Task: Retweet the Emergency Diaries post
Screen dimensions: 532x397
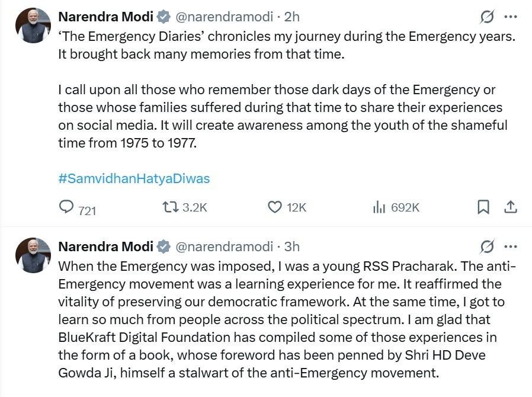Action: pyautogui.click(x=169, y=207)
